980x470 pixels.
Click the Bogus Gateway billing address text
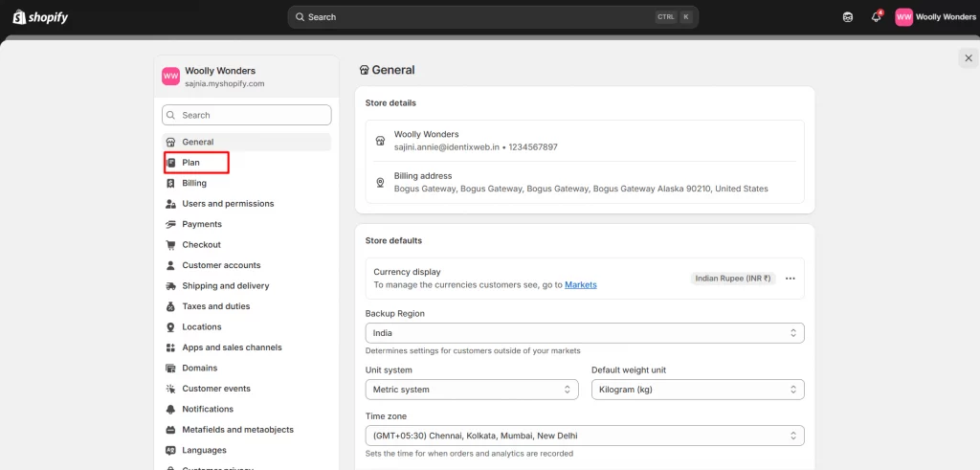click(x=581, y=189)
